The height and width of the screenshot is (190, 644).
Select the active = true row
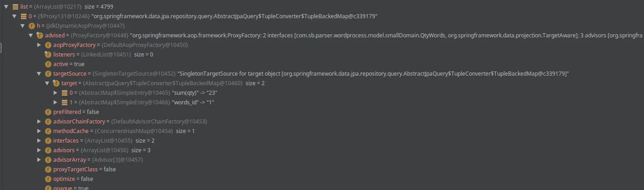coord(68,64)
